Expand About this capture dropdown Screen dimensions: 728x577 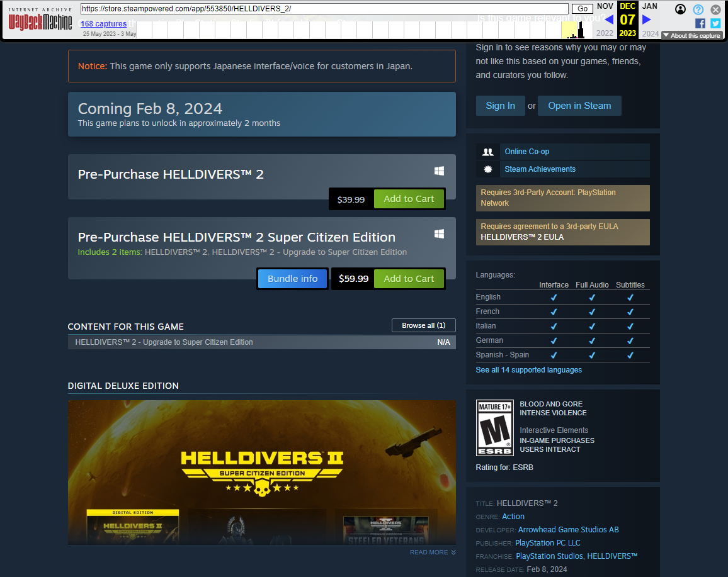(691, 36)
